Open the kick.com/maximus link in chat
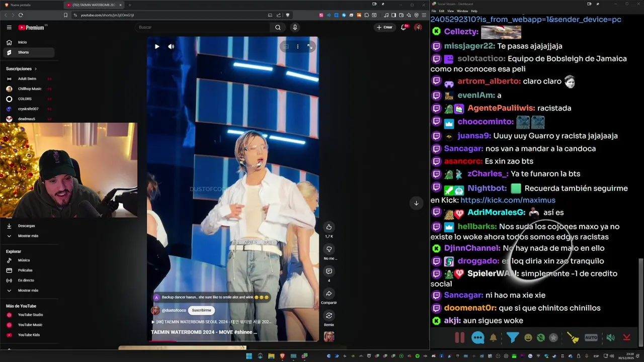644x362 pixels. 508,200
